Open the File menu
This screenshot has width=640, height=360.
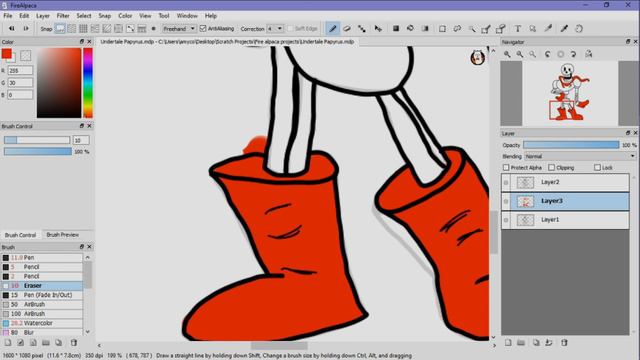(8, 16)
